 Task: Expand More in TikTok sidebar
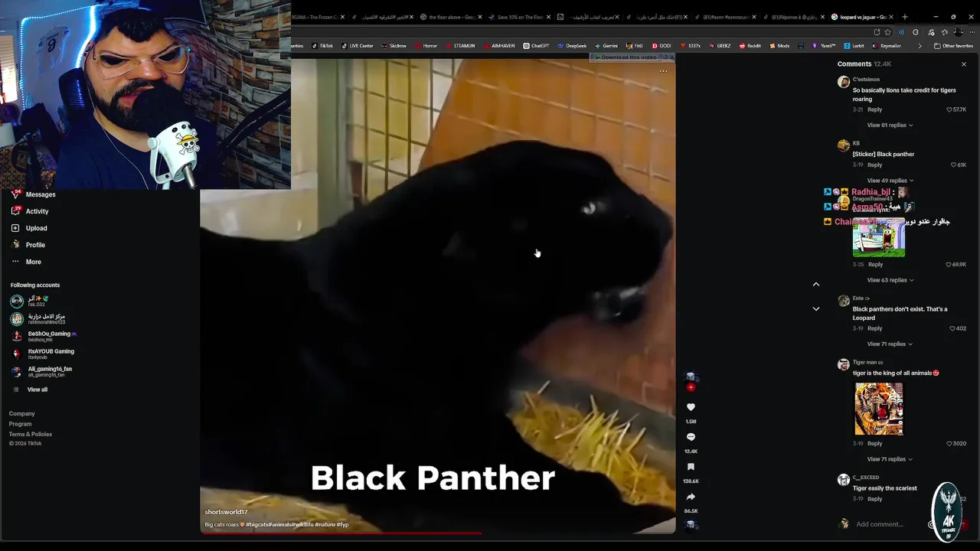33,262
